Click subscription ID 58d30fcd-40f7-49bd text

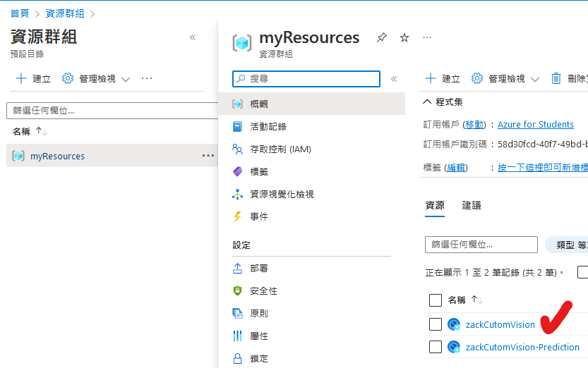pyautogui.click(x=543, y=144)
